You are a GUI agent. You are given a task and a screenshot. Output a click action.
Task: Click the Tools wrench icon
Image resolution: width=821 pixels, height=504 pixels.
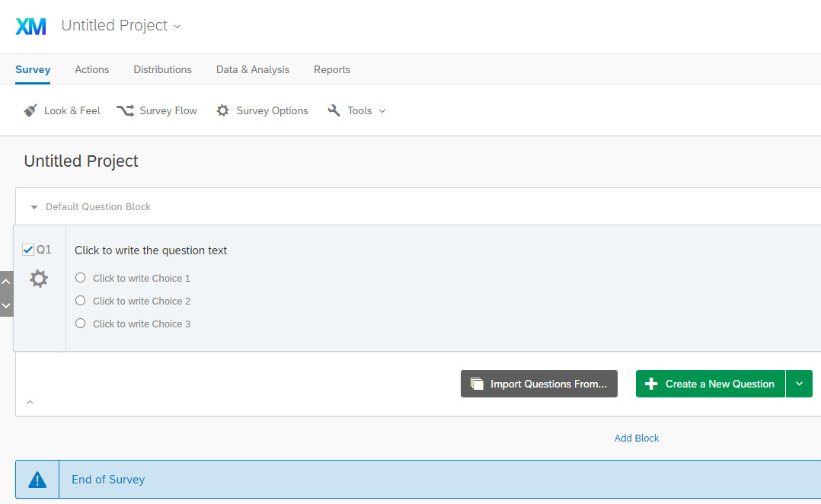pos(334,110)
